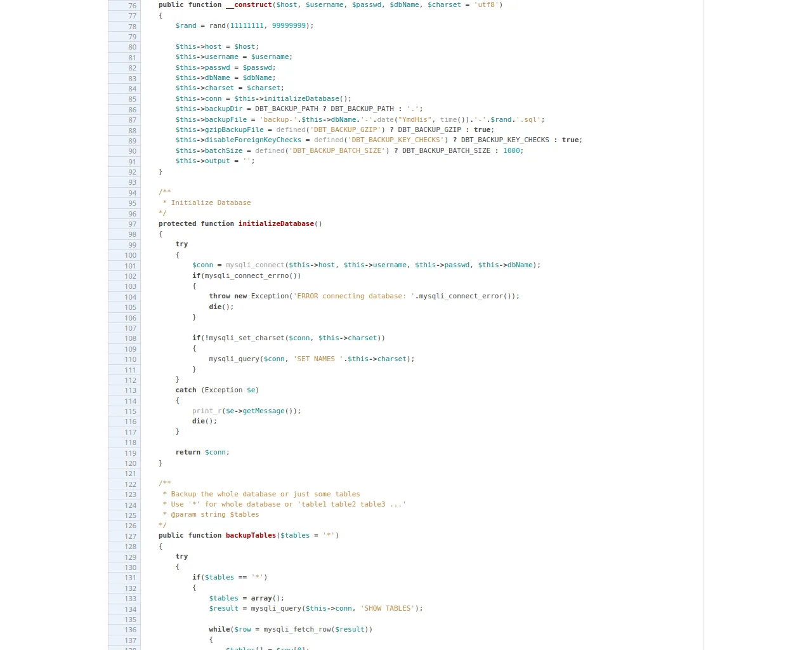Click the value 1000 on line 90
This screenshot has width=812, height=650.
pos(511,151)
